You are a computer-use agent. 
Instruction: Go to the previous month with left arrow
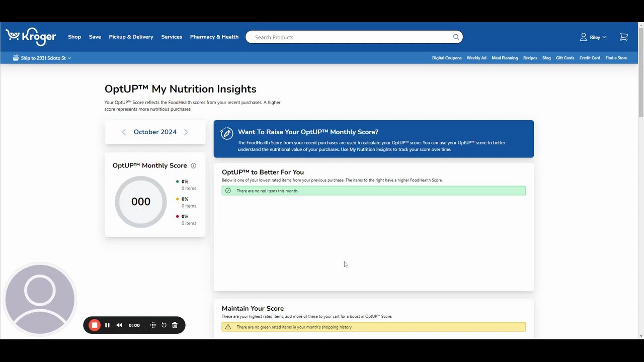point(124,132)
